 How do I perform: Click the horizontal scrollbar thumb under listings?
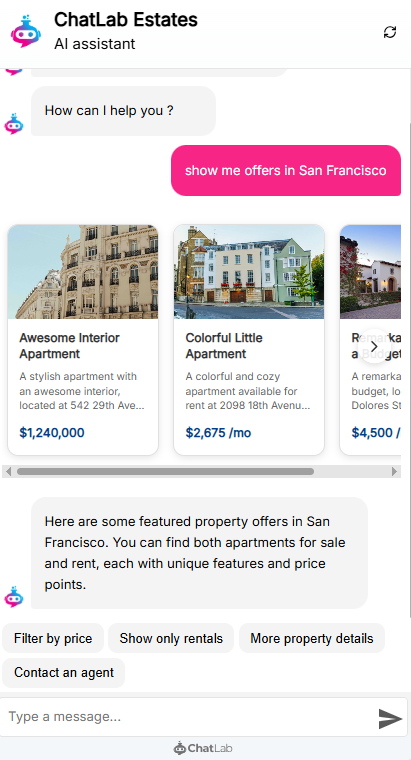click(x=165, y=471)
